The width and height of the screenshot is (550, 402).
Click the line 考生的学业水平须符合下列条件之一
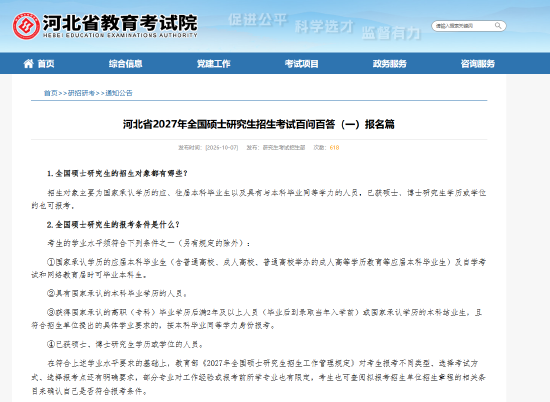click(x=149, y=243)
